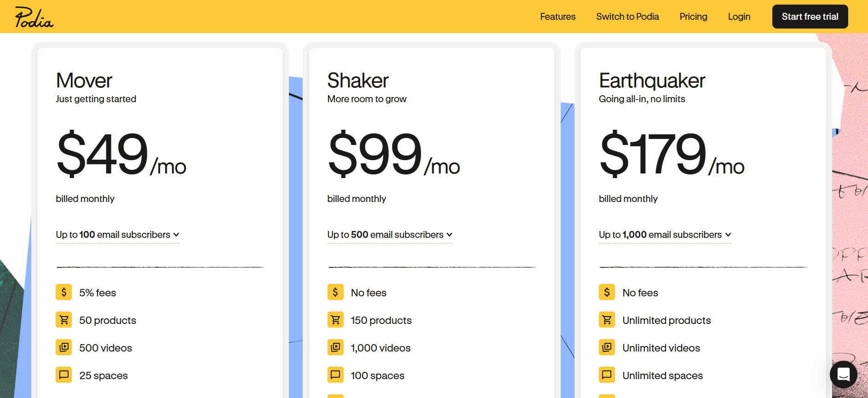Click the '500 videos' feature text
Screen dimensions: 868x398
click(105, 348)
